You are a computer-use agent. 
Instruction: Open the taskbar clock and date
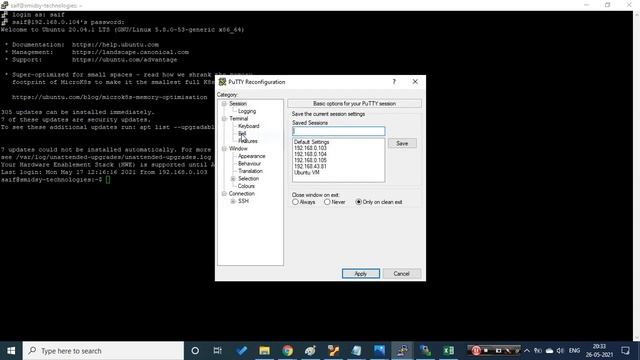pos(599,351)
